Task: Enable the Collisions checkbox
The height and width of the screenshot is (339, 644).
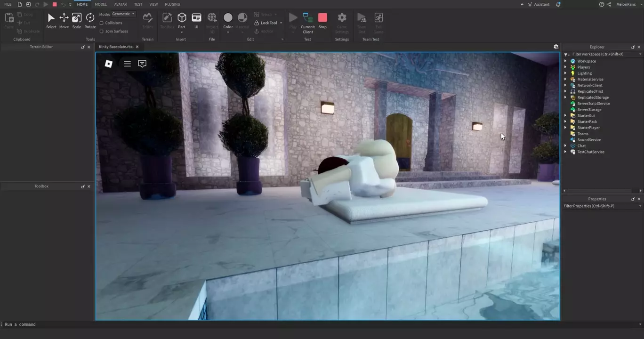Action: 102,23
